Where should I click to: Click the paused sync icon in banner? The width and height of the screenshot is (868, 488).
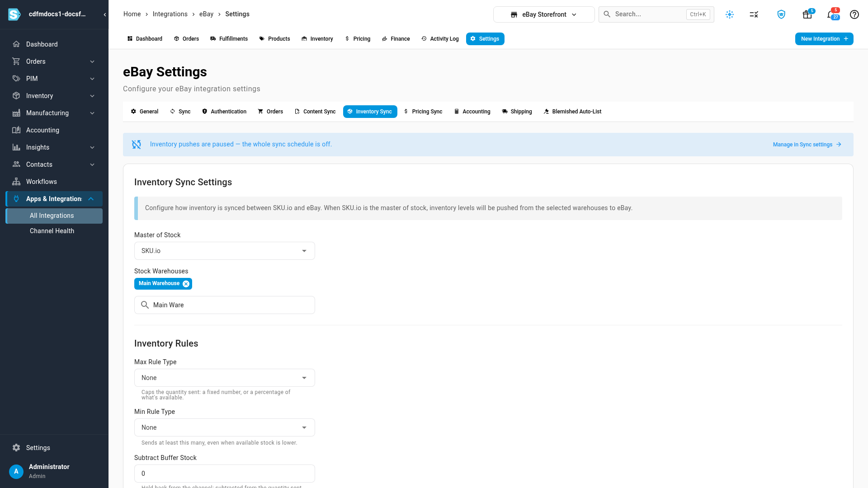137,145
